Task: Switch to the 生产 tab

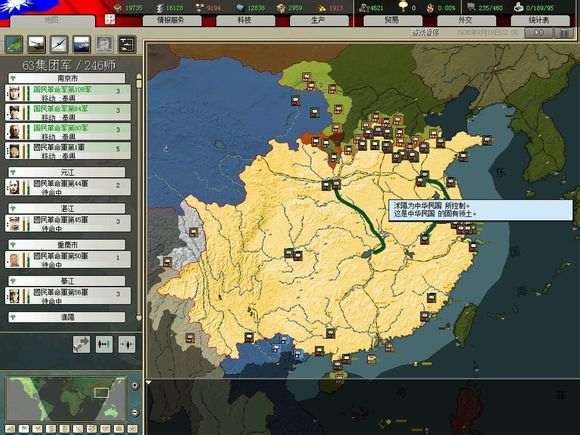Action: [318, 20]
